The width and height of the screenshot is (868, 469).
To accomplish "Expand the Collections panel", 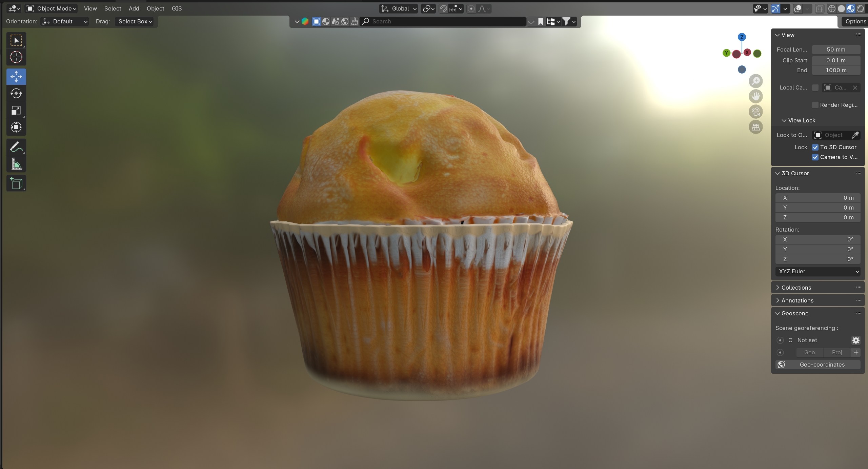I will (796, 288).
